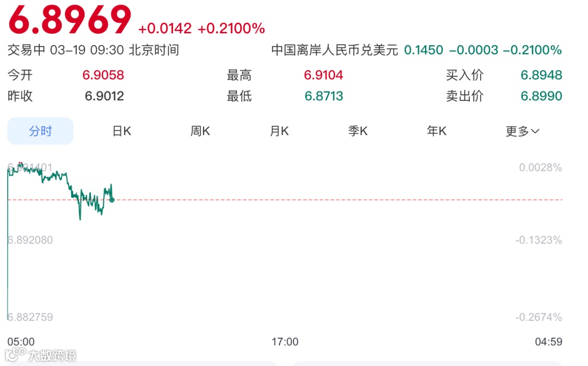Select the 分时 minute chart tab

(x=40, y=131)
